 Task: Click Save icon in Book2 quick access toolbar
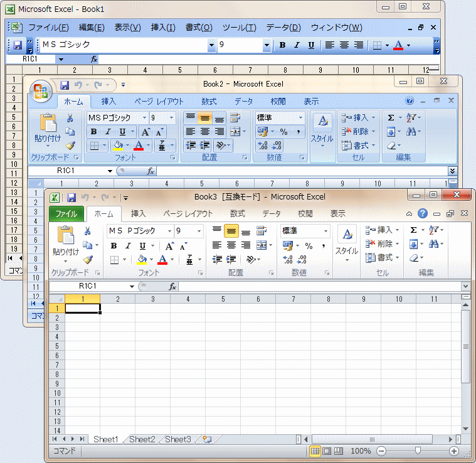[x=65, y=85]
